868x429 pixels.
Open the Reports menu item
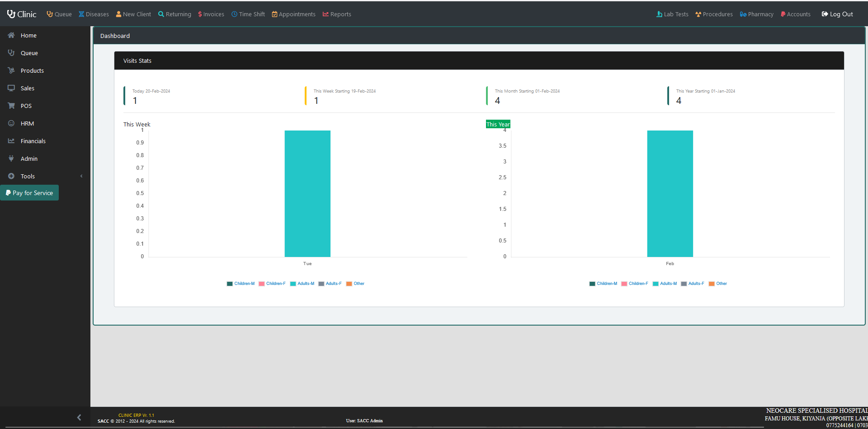click(337, 14)
